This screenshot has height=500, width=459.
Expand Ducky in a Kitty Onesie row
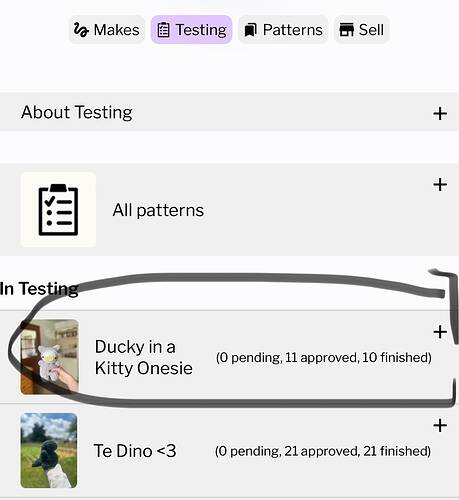point(440,332)
